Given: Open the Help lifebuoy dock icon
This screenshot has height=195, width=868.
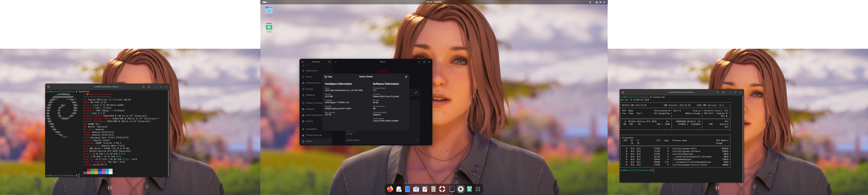Looking at the screenshot, I should coord(442,189).
